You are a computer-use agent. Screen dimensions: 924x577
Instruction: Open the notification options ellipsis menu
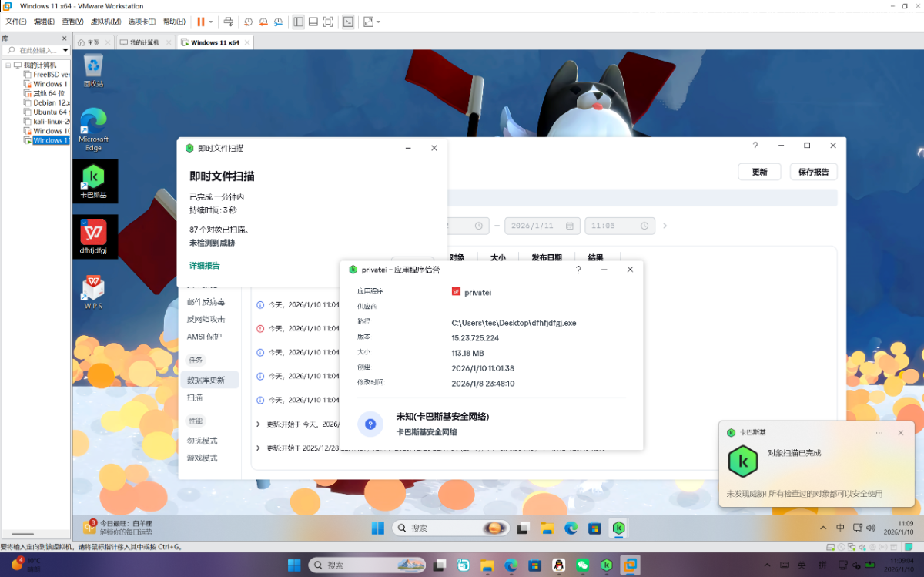pos(879,432)
